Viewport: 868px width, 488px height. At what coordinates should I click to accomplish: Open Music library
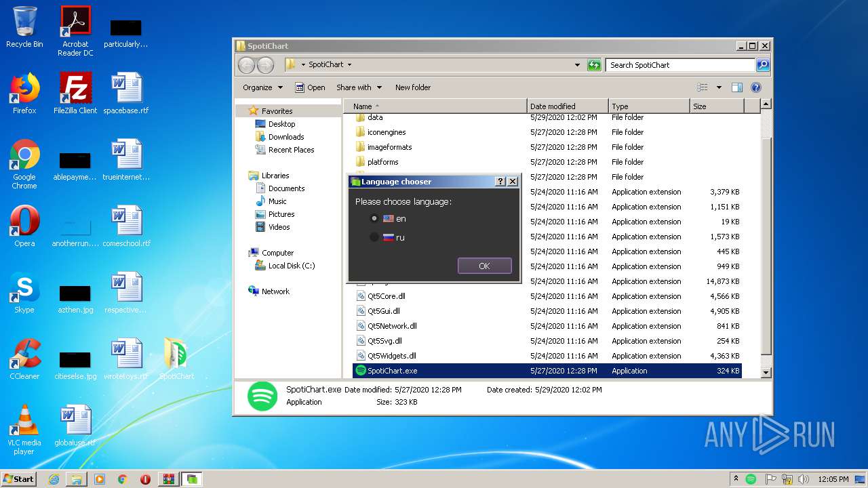277,201
